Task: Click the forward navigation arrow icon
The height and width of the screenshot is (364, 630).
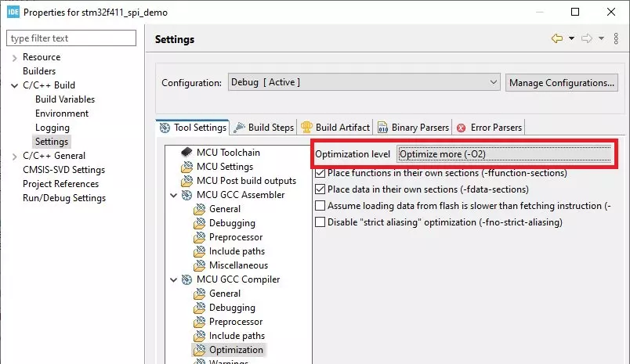Action: (x=586, y=39)
